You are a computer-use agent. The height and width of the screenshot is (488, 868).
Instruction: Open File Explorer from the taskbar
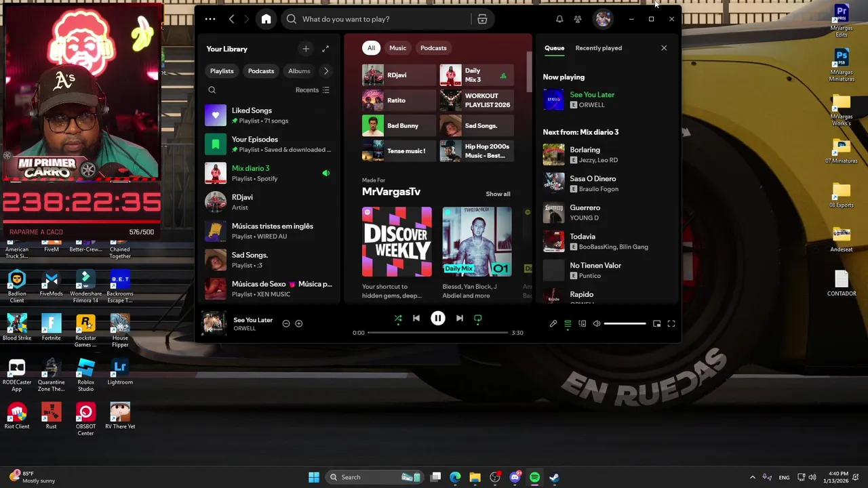point(475,477)
